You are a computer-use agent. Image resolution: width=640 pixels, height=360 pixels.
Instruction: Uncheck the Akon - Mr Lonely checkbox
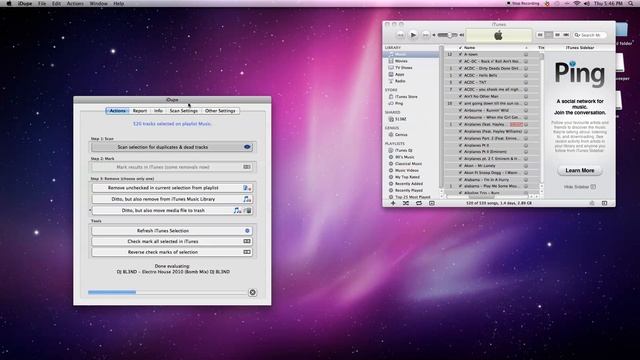(460, 166)
